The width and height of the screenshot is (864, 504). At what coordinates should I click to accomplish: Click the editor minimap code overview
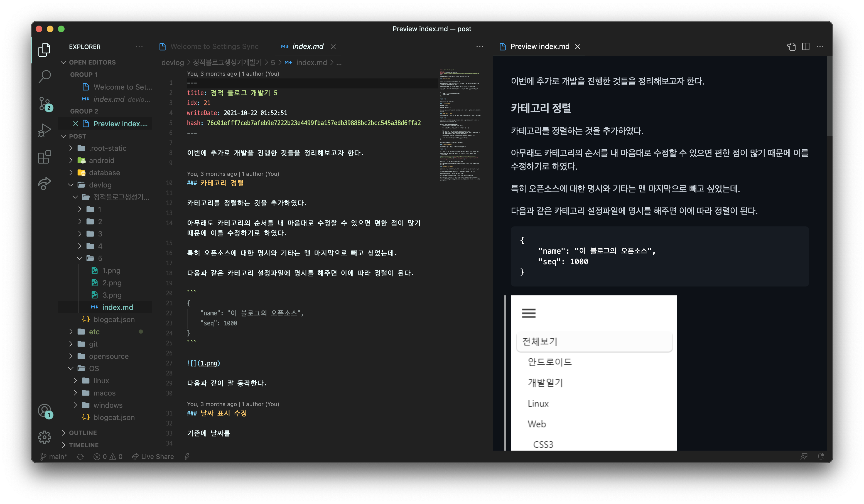point(460,123)
